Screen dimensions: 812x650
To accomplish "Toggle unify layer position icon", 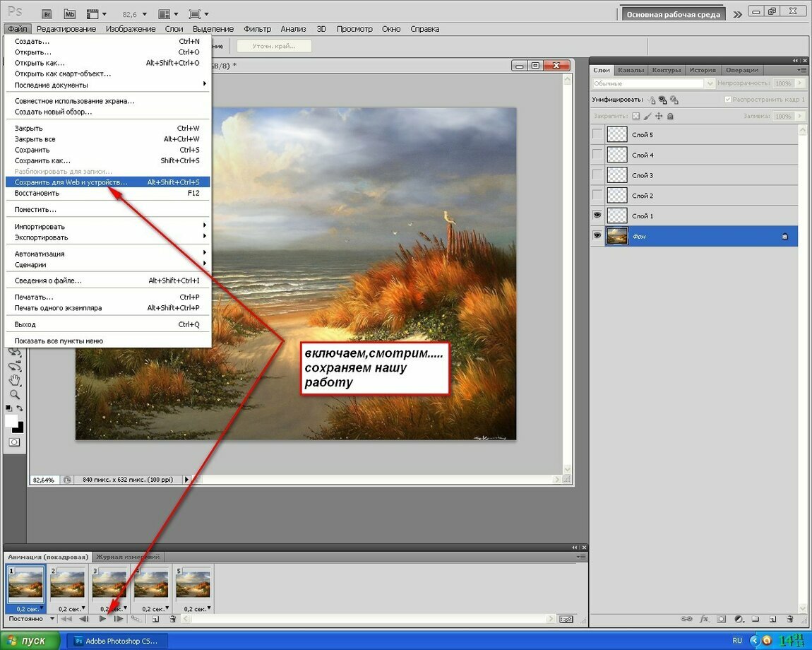I will [652, 100].
